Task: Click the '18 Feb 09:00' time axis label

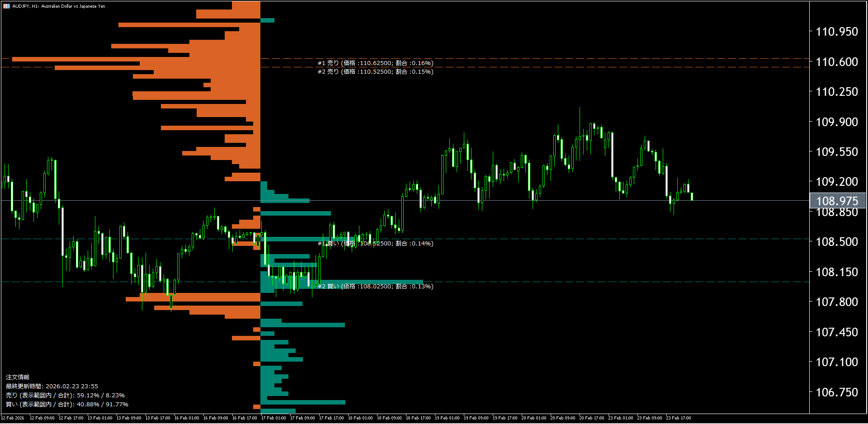Action: pos(389,418)
